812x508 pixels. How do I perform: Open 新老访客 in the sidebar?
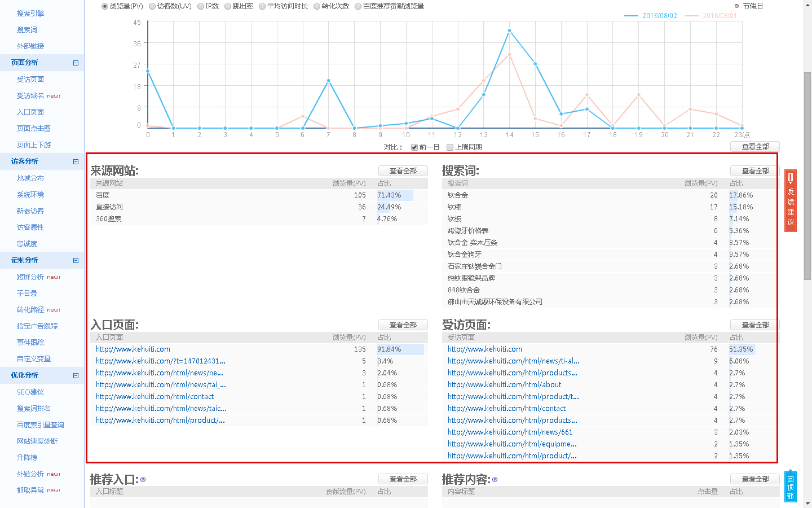coord(30,211)
